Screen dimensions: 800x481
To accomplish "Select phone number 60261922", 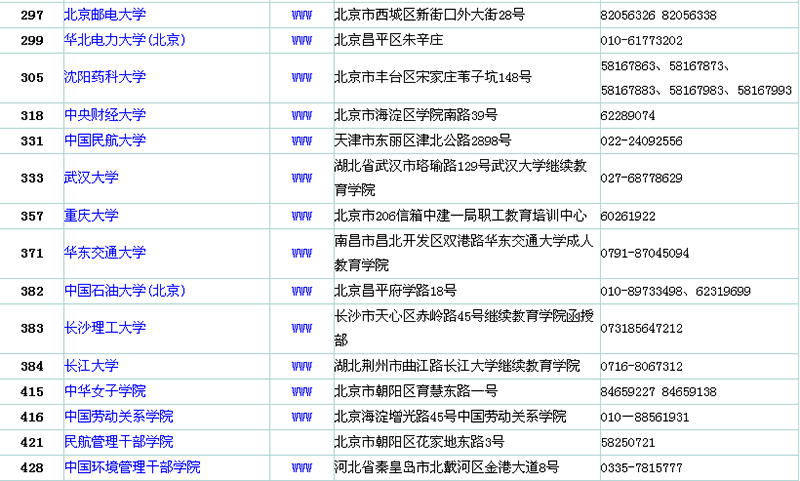I will [x=628, y=216].
